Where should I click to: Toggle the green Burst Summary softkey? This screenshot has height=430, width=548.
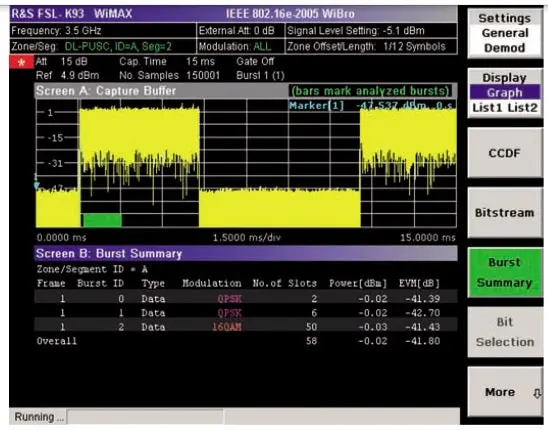click(x=505, y=273)
